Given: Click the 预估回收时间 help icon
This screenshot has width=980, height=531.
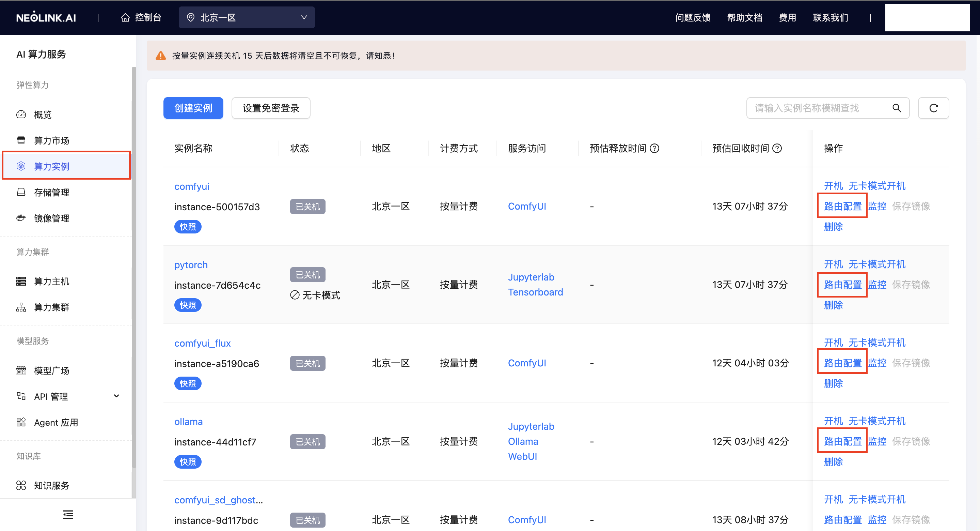Looking at the screenshot, I should tap(777, 148).
